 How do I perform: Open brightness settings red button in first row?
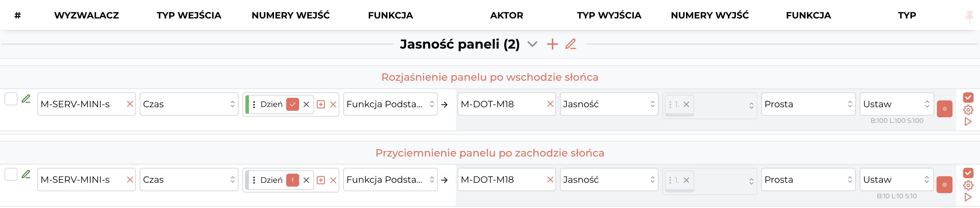(x=944, y=109)
